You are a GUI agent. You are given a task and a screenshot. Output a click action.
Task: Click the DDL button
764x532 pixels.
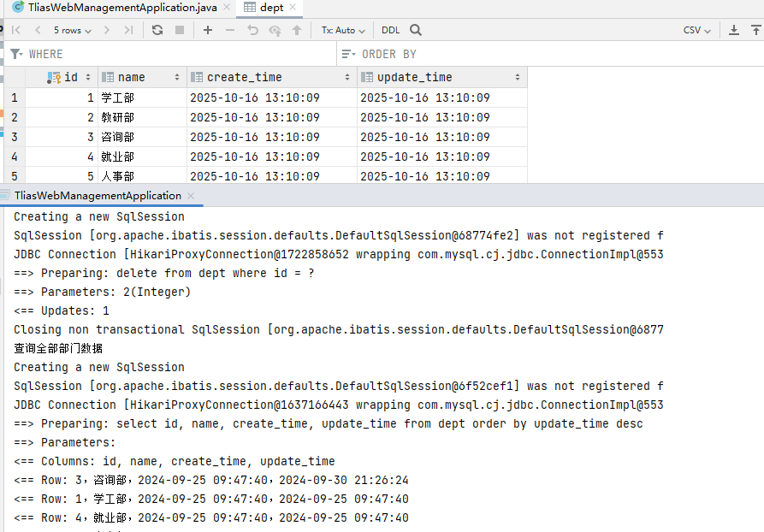click(x=390, y=30)
